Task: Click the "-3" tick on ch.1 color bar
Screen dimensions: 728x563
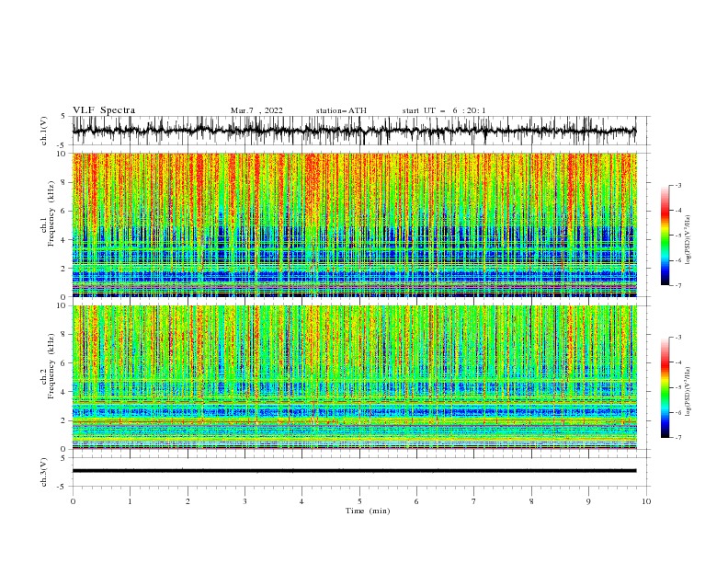Action: (678, 185)
